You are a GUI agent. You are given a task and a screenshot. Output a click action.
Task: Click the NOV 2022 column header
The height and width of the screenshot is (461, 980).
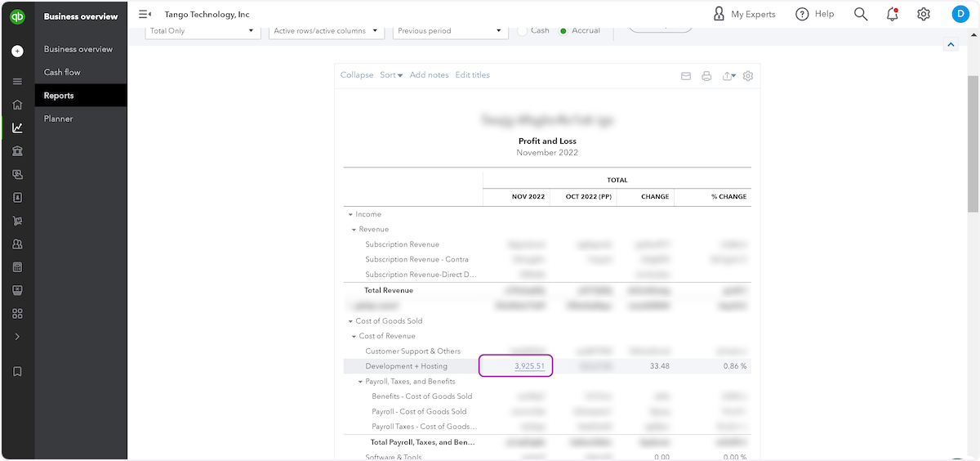point(528,197)
